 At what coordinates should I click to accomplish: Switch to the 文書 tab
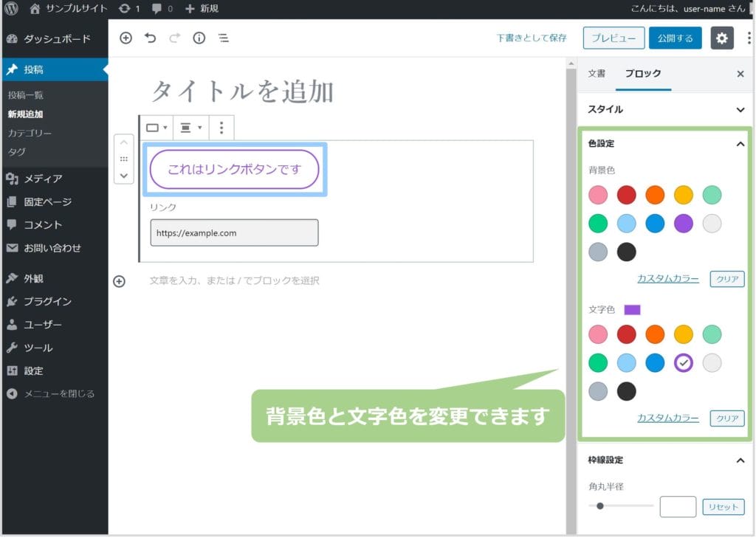[597, 74]
